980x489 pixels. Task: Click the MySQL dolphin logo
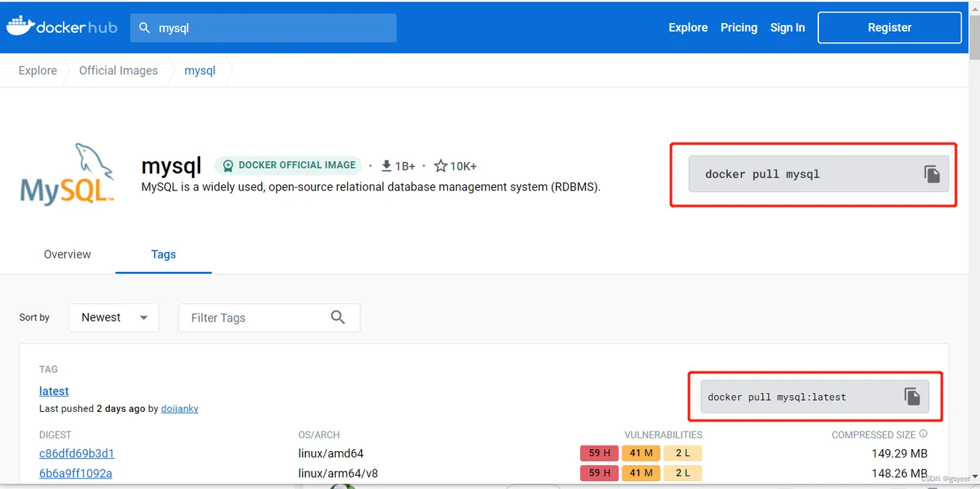[67, 174]
